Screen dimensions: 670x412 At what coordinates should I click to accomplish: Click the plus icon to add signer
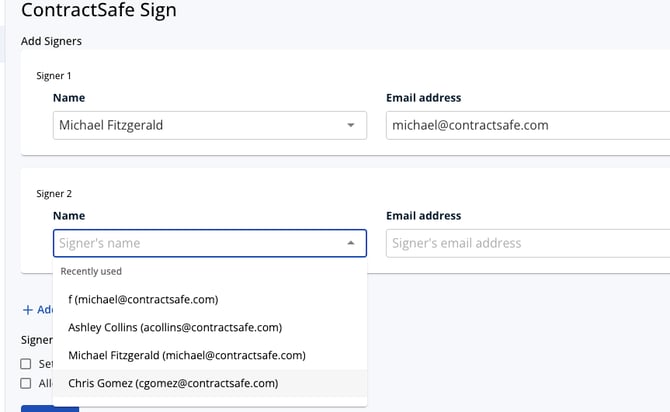[27, 310]
